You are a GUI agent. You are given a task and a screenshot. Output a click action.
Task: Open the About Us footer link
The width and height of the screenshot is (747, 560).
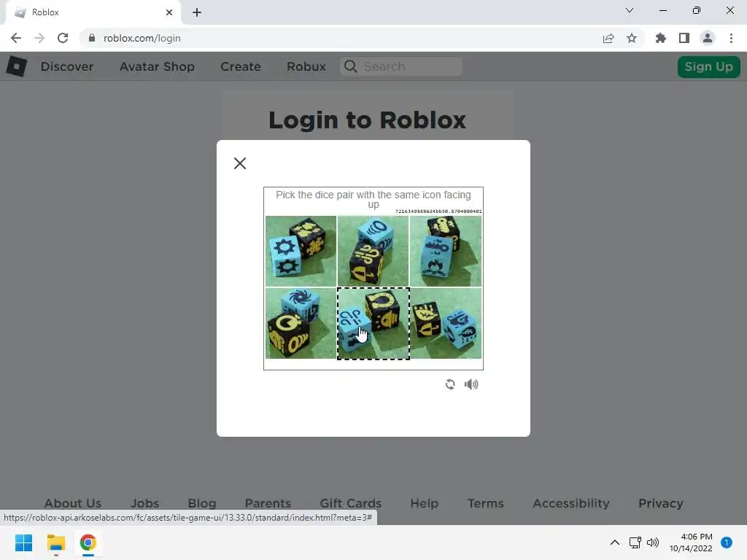[x=73, y=503]
